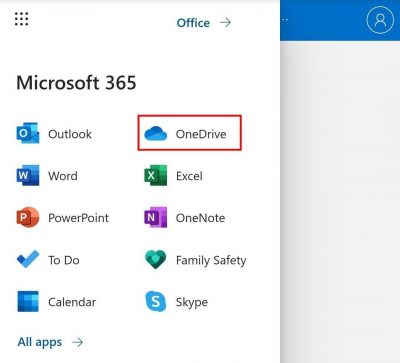Viewport: 400px width, 363px height.
Task: Select the OneNote label
Action: point(200,218)
